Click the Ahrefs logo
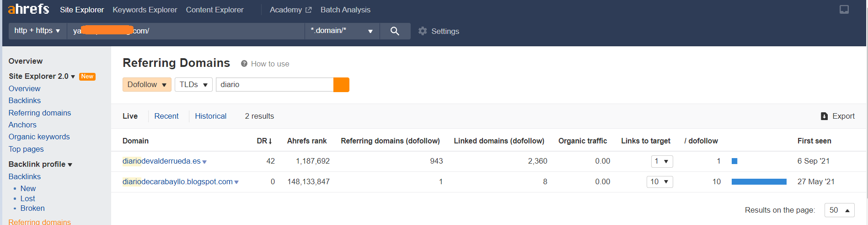Viewport: 868px width, 225px height. tap(28, 9)
